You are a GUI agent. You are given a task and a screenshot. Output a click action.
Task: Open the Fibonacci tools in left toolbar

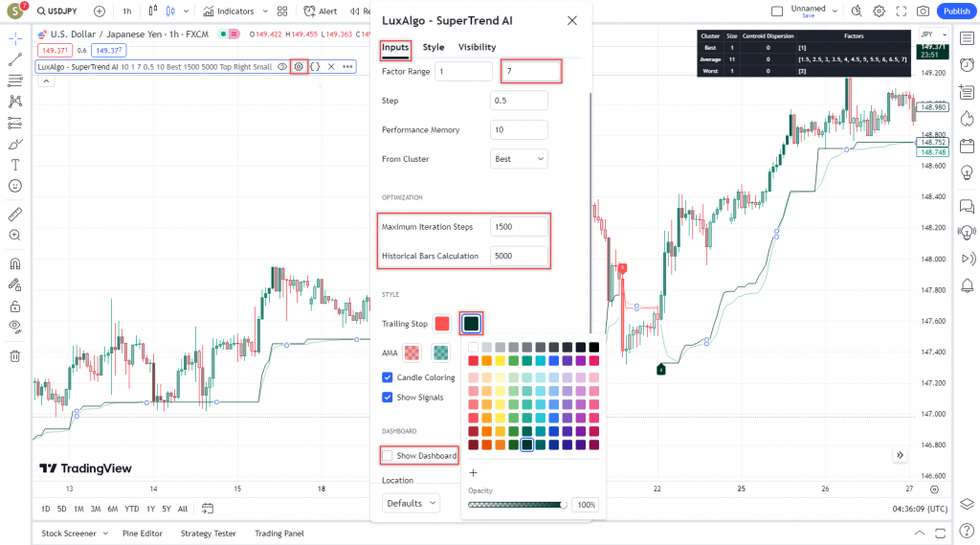[x=15, y=80]
